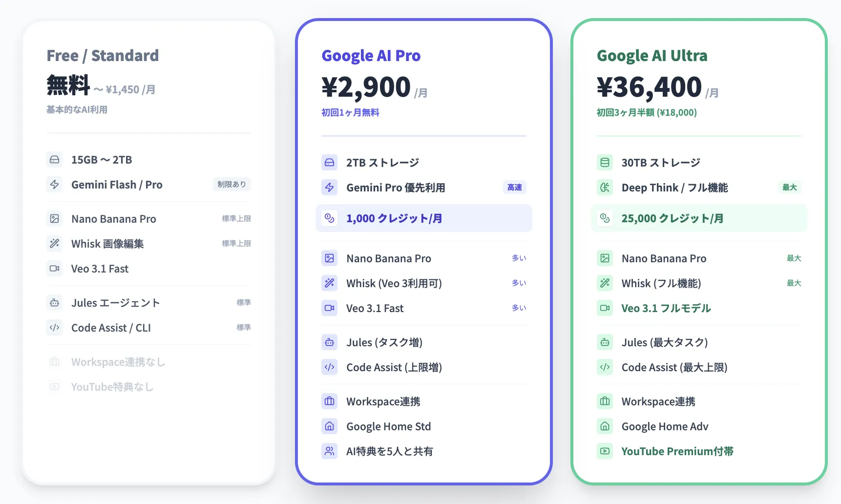Select the lightning icon beside Gemini Pro 優先利用
This screenshot has width=841, height=504.
pos(330,187)
